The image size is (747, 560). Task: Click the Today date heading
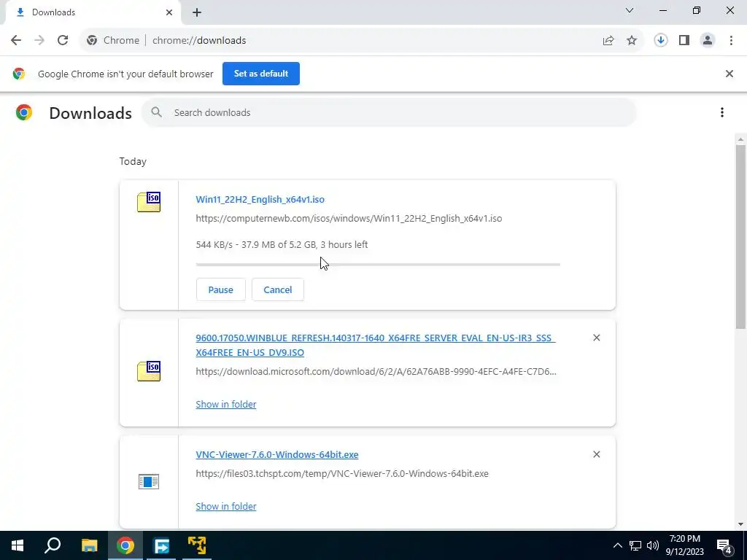pyautogui.click(x=133, y=161)
